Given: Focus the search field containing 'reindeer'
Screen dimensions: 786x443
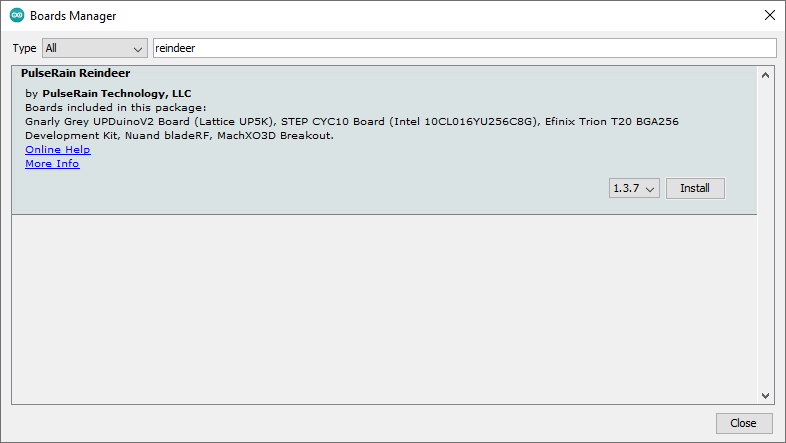Looking at the screenshot, I should [465, 48].
